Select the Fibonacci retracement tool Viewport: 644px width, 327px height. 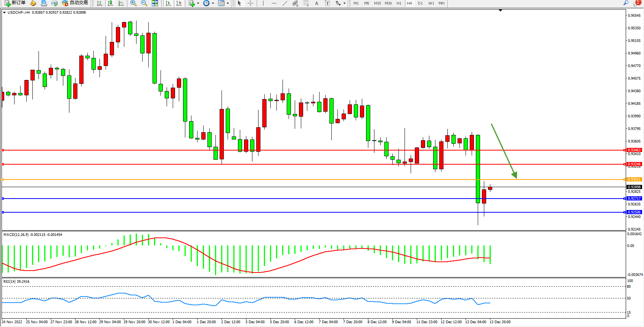[x=306, y=3]
